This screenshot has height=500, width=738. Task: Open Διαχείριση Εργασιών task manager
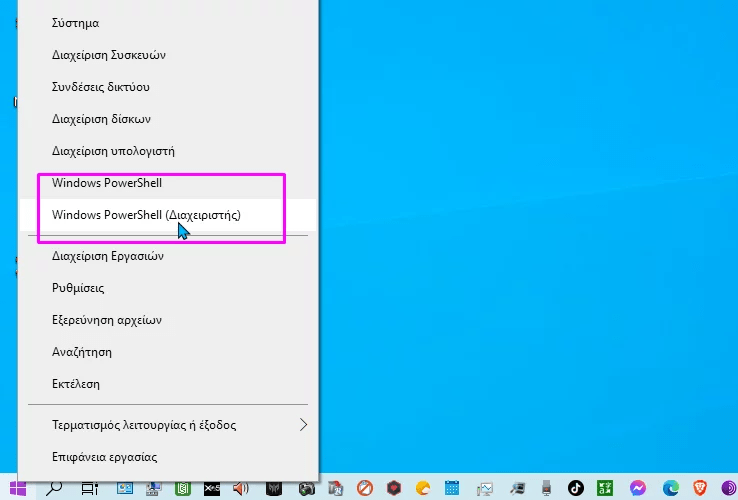click(x=168, y=256)
